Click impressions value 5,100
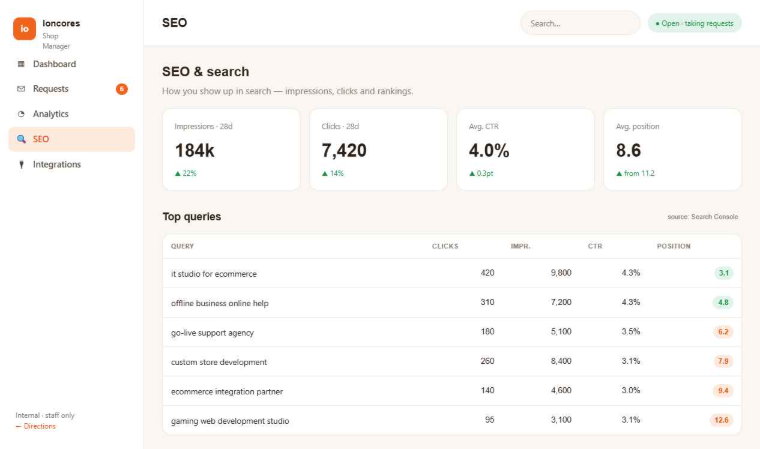760x449 pixels. coord(561,332)
